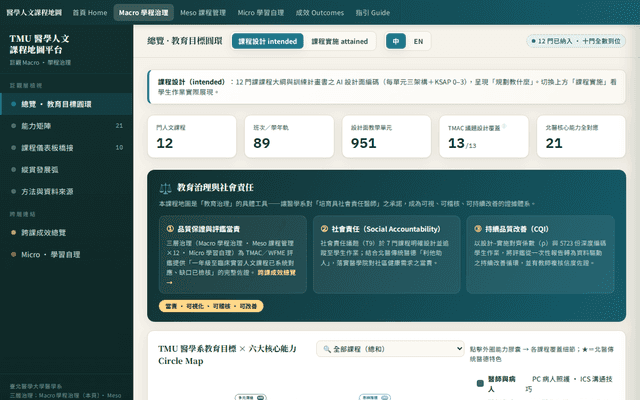640x400 pixels.
Task: Toggle 課程設計 intended view
Action: (x=267, y=41)
